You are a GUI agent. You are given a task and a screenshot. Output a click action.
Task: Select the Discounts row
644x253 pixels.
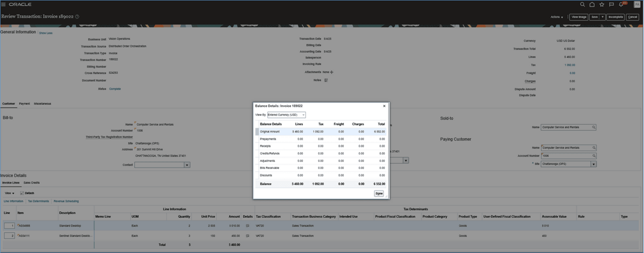coord(320,175)
